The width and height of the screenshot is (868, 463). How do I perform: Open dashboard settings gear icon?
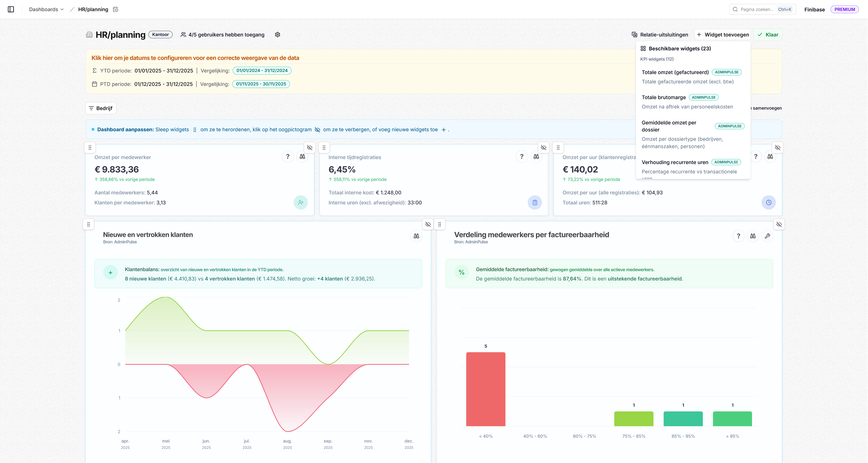[277, 35]
